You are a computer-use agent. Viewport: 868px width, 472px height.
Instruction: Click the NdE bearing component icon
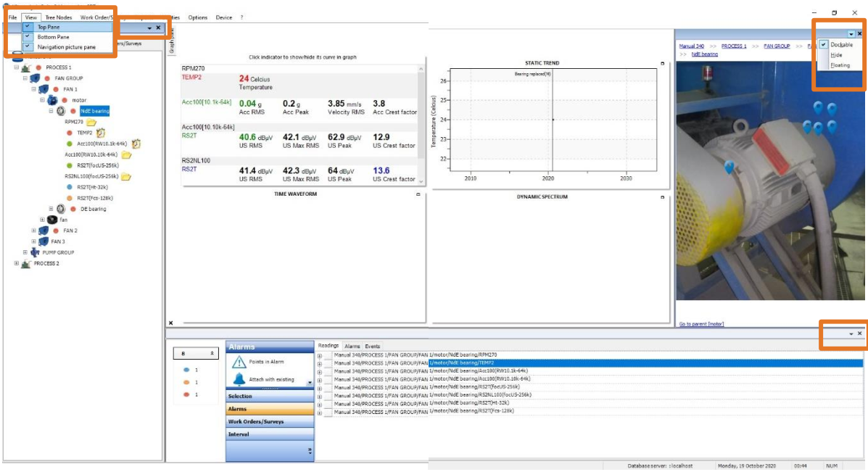coord(59,111)
